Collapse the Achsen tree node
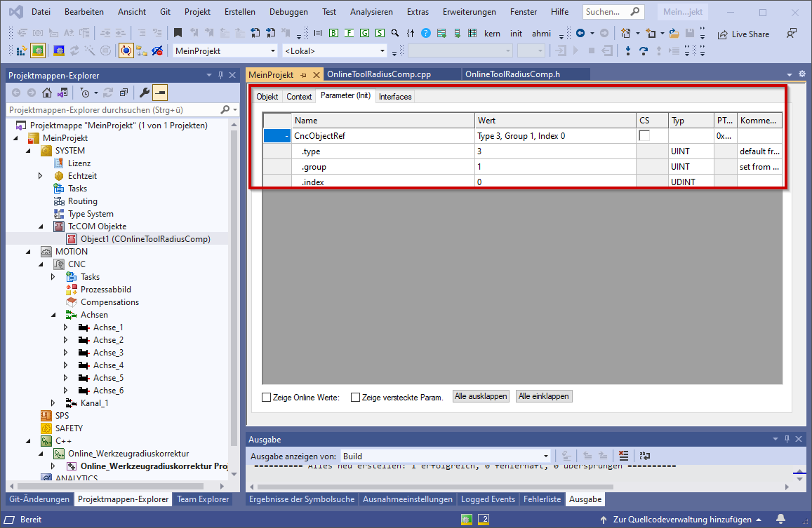 (x=53, y=315)
